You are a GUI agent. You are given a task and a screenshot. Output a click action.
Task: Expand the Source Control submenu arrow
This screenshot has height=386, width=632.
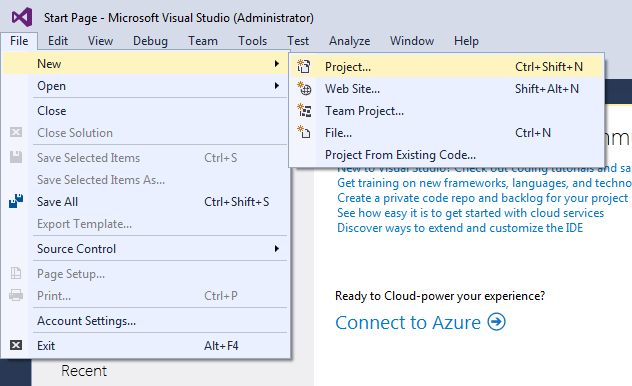[x=276, y=249]
